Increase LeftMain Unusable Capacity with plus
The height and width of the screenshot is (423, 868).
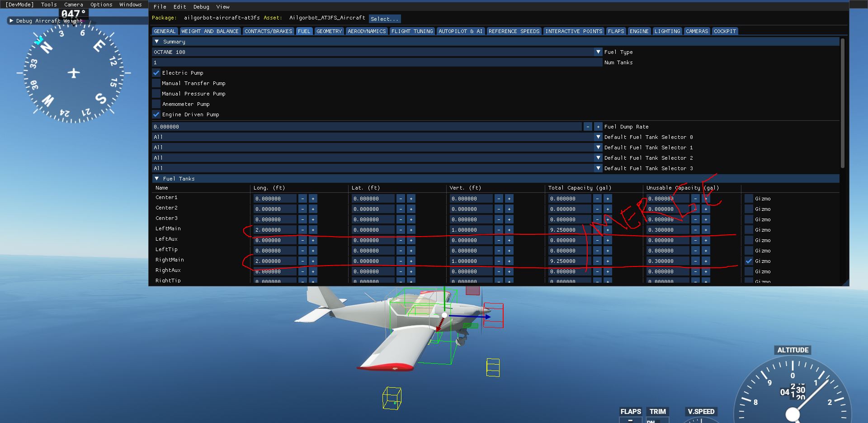click(x=706, y=230)
